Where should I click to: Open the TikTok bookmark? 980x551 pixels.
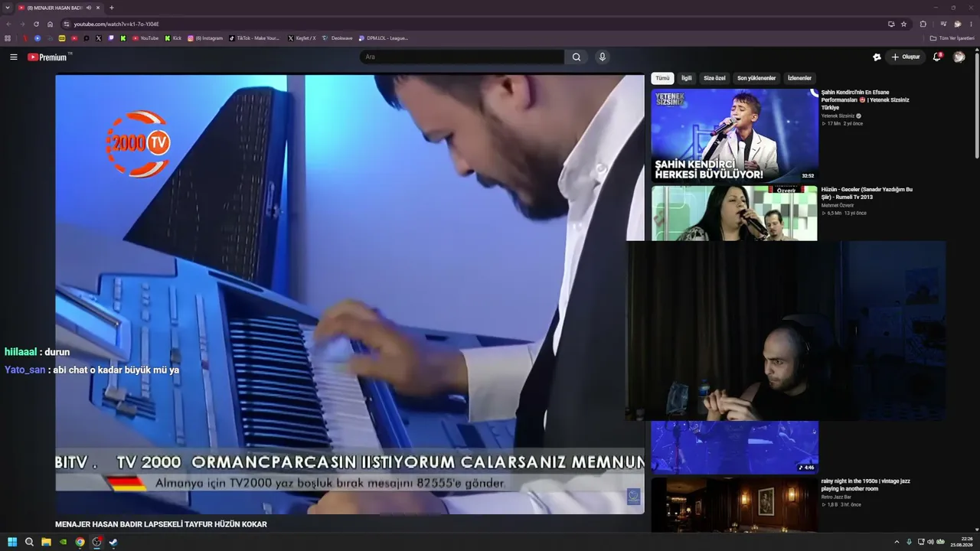(x=255, y=37)
